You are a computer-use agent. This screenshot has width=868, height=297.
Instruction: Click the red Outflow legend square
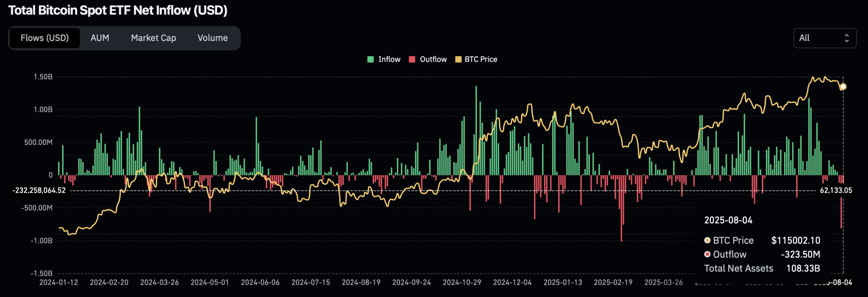(412, 59)
